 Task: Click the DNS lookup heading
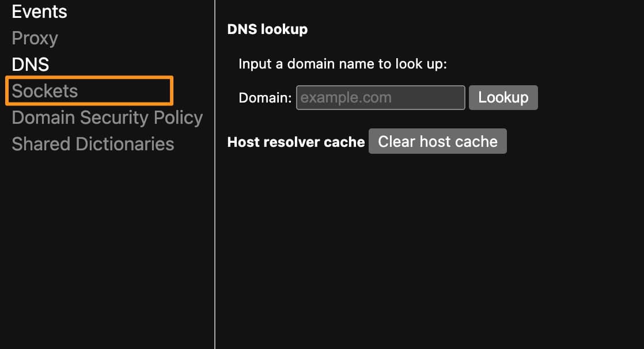pyautogui.click(x=267, y=29)
